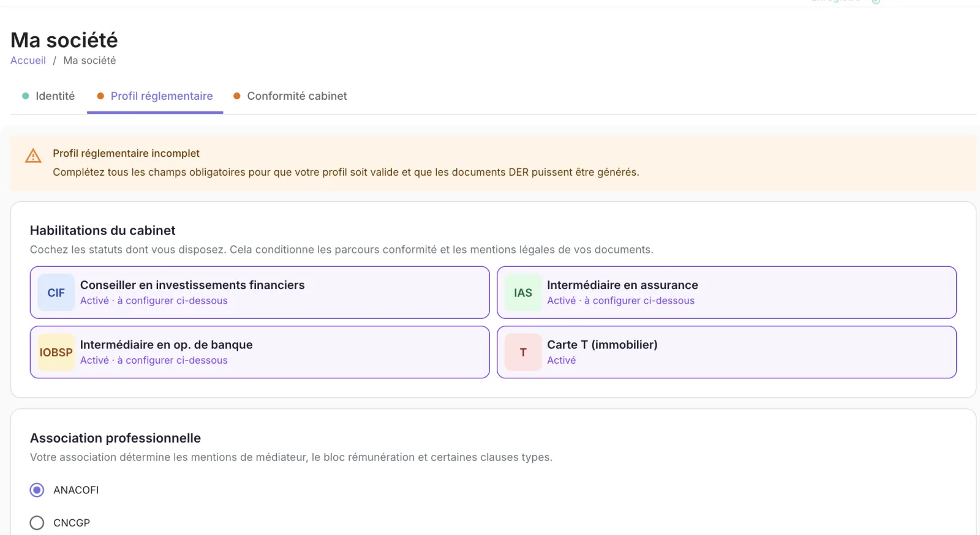Toggle Conseiller en investissements financiers habilitation

260,293
